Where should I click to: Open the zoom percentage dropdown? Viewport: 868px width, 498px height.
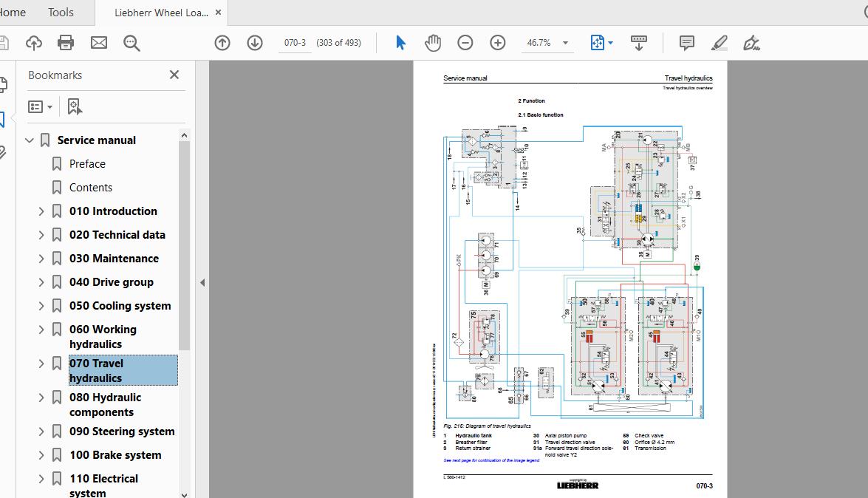(x=564, y=42)
